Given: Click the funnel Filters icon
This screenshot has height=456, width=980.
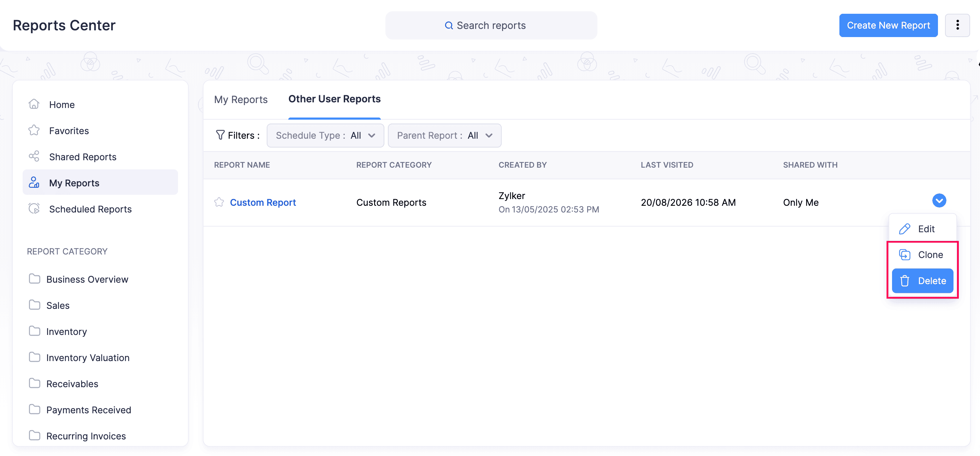Looking at the screenshot, I should [220, 135].
